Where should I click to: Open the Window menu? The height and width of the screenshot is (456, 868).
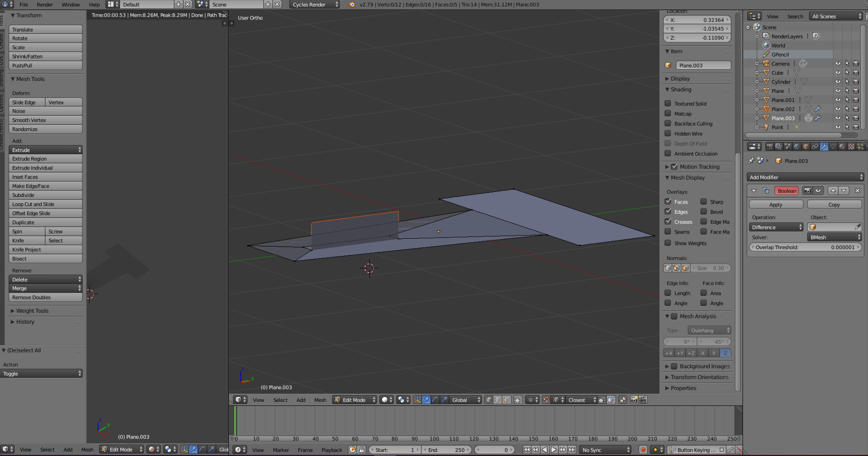tap(70, 4)
